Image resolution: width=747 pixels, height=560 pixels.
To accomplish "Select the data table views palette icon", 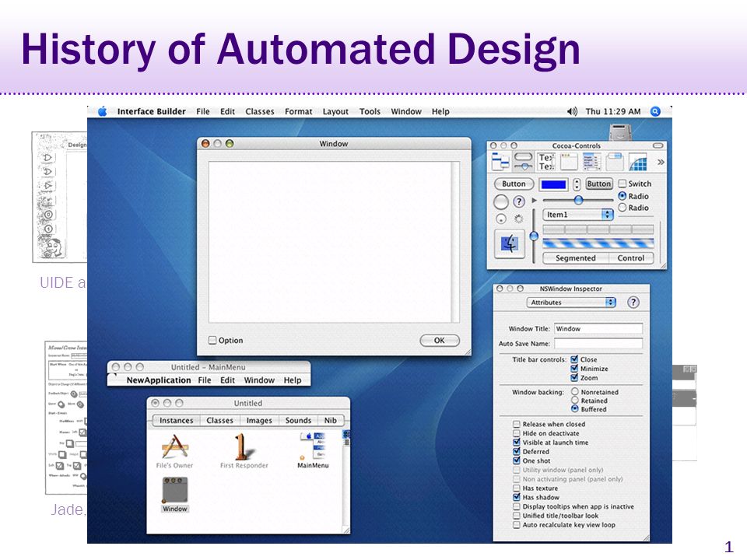I will (x=591, y=162).
